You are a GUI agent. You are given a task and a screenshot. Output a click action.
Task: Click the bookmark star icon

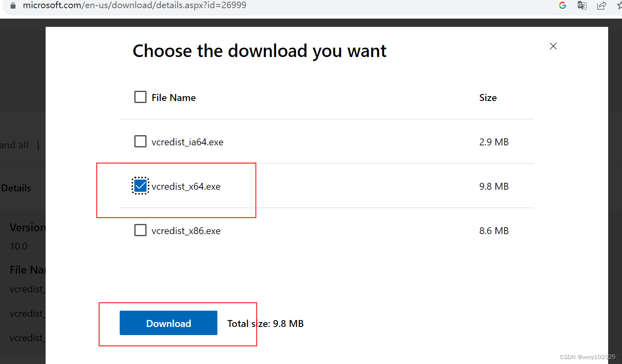pos(619,5)
